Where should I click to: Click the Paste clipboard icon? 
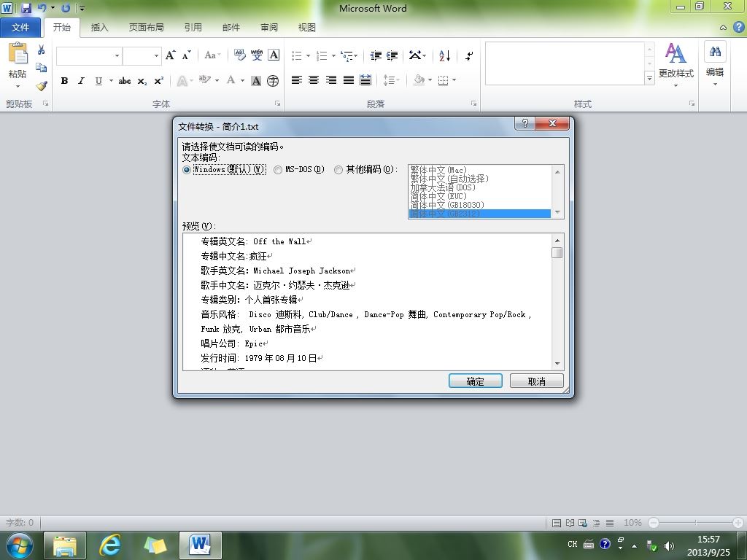(x=18, y=53)
